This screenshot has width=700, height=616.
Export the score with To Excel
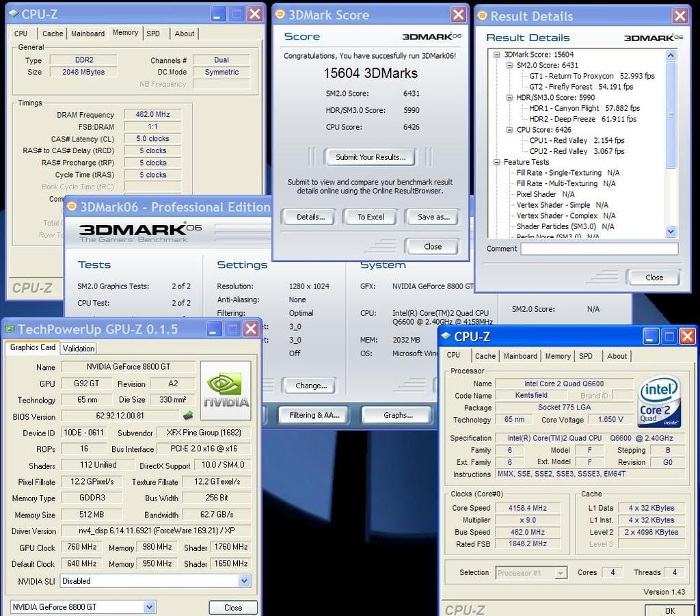(x=371, y=217)
